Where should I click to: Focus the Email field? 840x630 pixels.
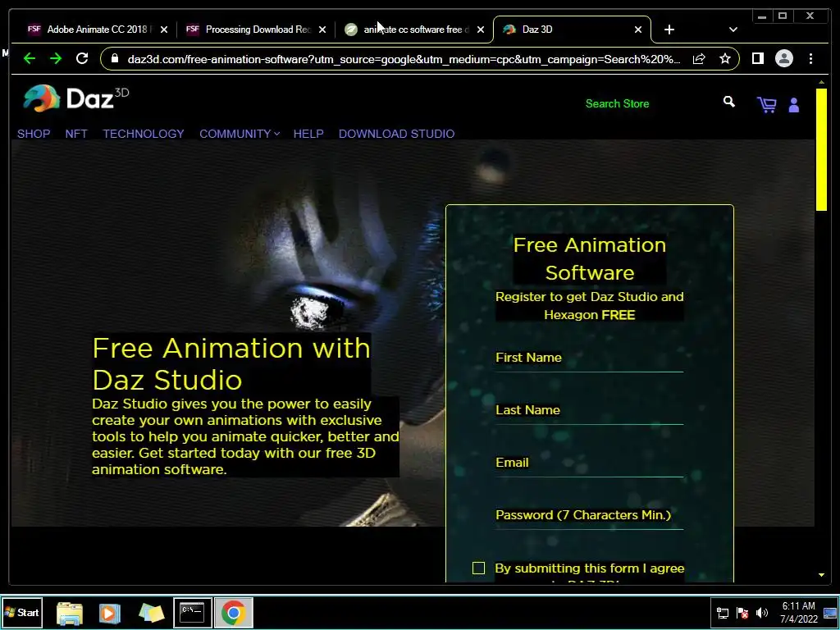pos(589,463)
